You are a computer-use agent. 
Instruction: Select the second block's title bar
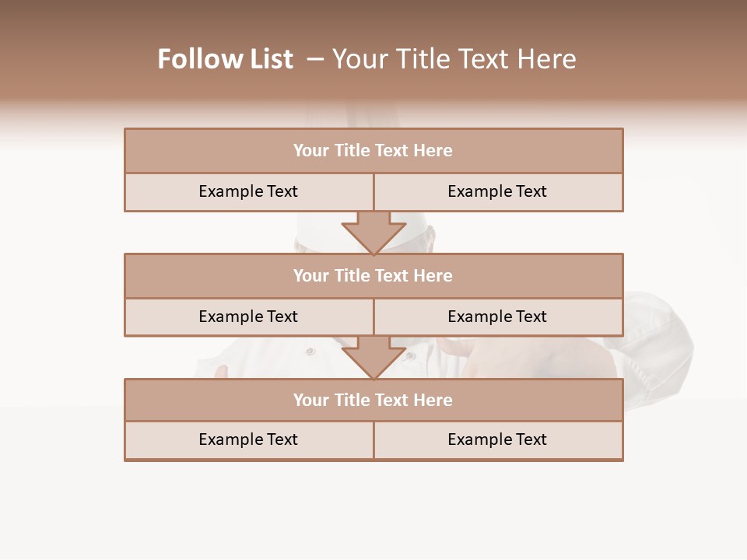pos(373,275)
